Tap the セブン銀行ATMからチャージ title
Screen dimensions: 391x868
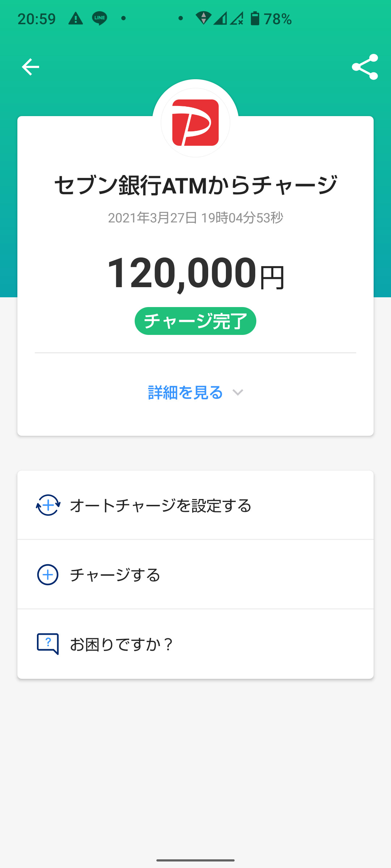(195, 185)
